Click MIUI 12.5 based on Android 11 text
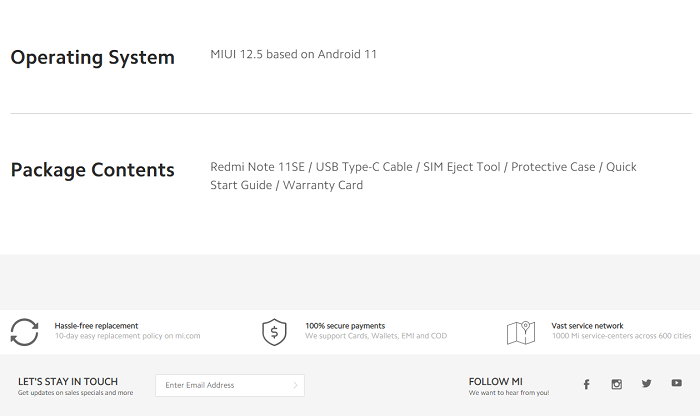 [293, 54]
